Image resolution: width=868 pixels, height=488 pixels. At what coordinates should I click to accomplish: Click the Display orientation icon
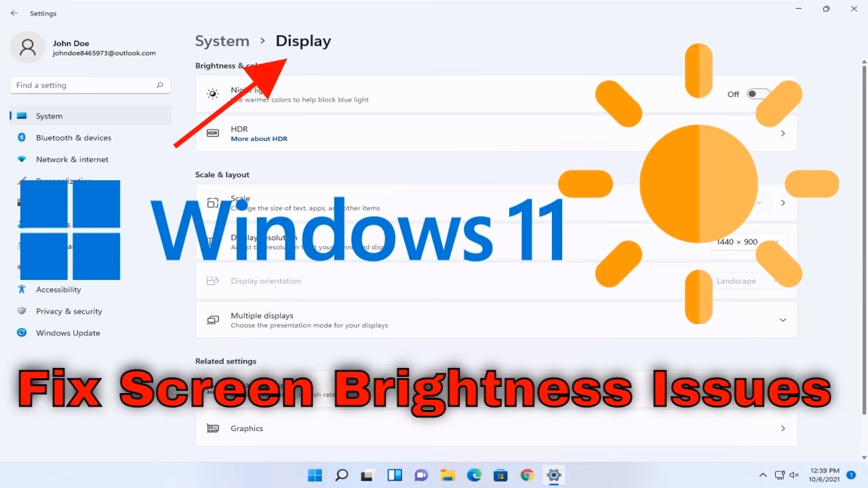click(213, 281)
